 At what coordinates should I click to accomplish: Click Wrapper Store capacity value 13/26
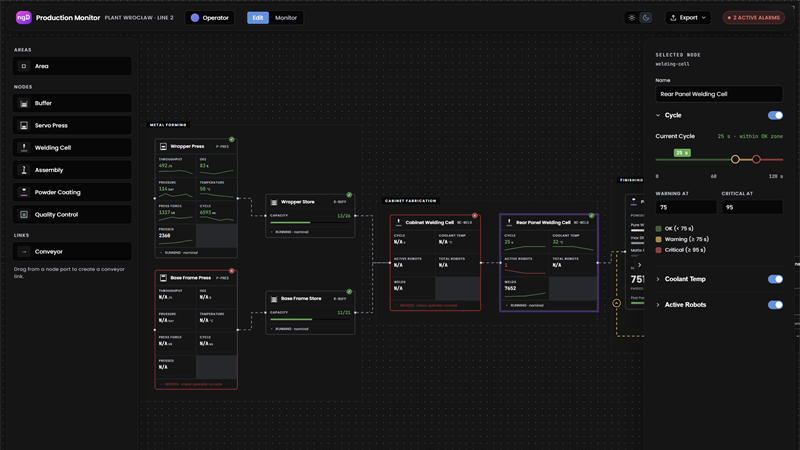click(x=344, y=216)
